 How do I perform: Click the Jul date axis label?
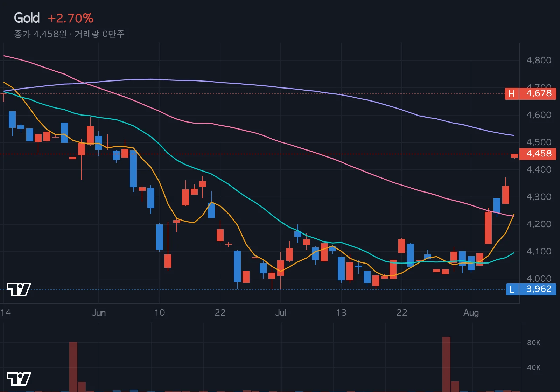[x=280, y=313]
